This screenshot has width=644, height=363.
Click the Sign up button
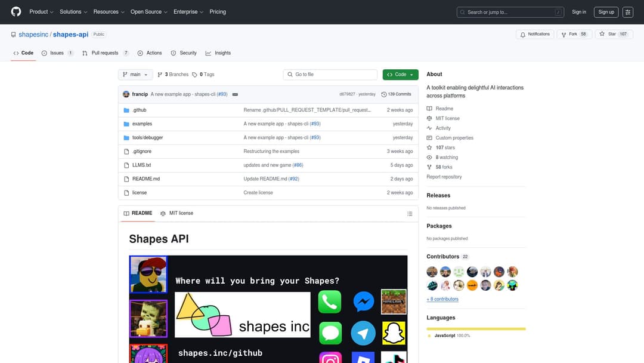click(606, 12)
